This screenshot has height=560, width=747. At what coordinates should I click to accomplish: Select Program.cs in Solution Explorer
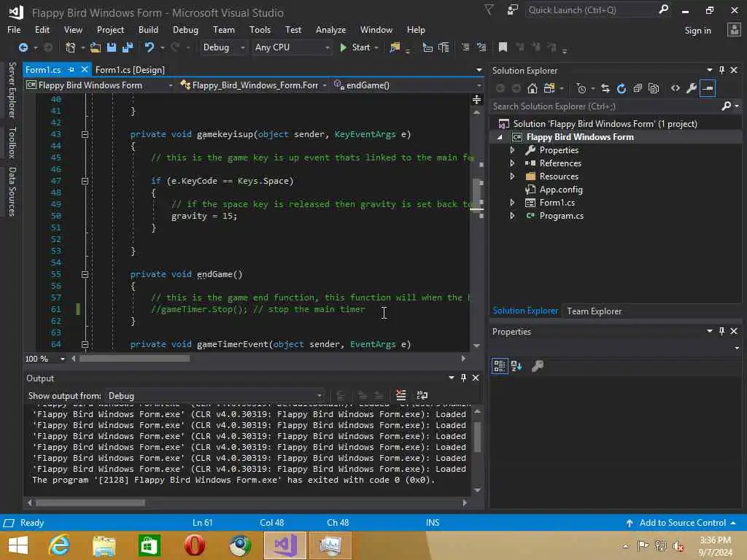click(561, 216)
